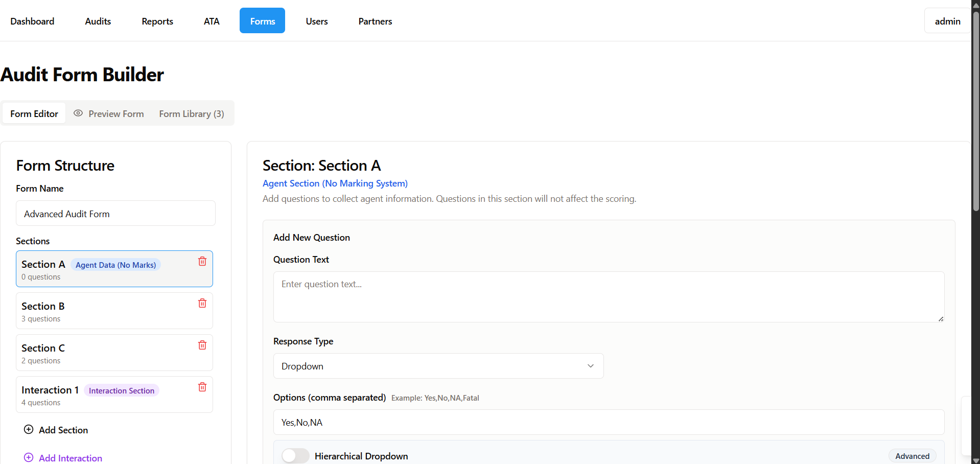
Task: Click the Add Section button
Action: tap(63, 430)
